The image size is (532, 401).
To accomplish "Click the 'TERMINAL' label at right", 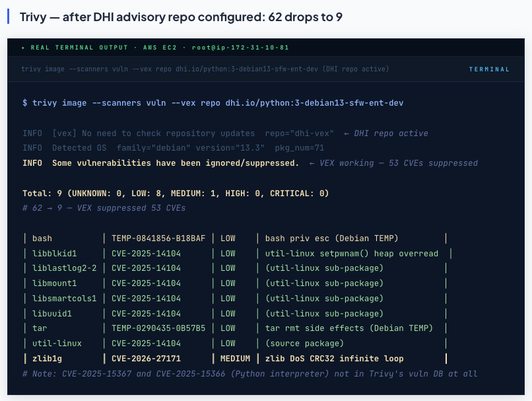I will [489, 69].
